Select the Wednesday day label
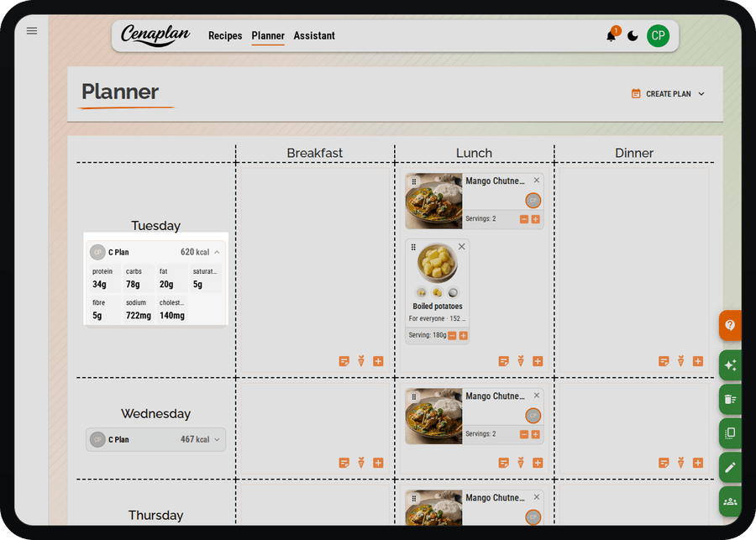 [155, 414]
